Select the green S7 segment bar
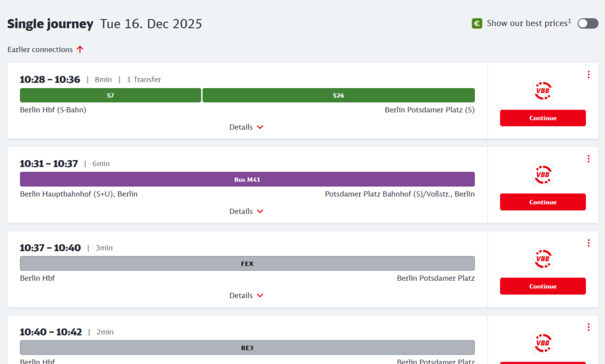605x364 pixels. click(x=110, y=95)
